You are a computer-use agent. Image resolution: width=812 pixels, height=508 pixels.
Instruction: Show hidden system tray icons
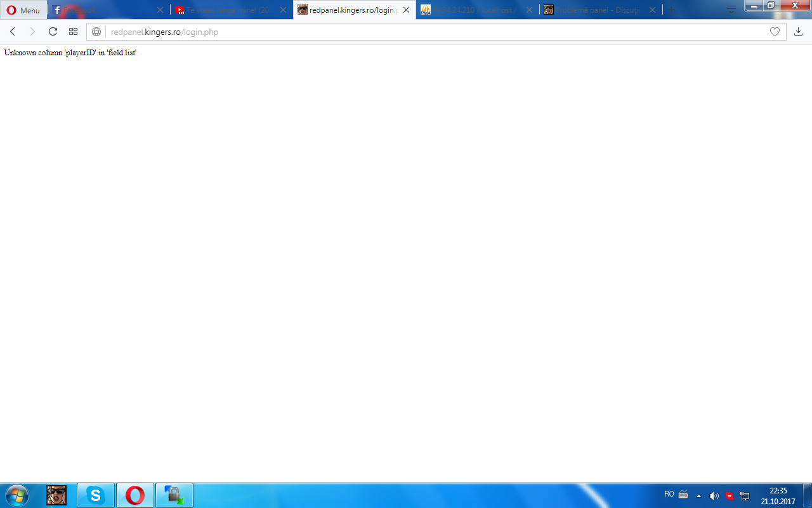point(699,496)
